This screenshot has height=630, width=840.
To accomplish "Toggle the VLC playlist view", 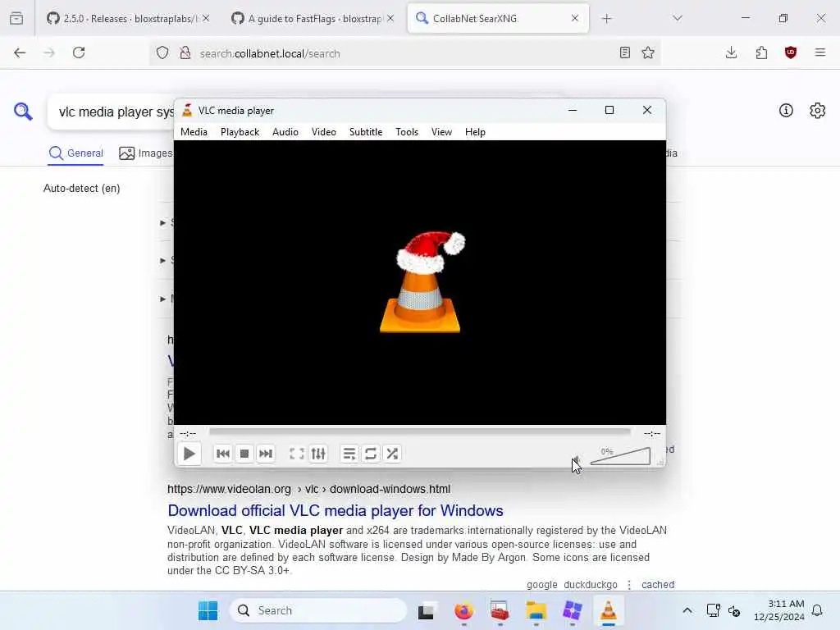I will click(349, 454).
